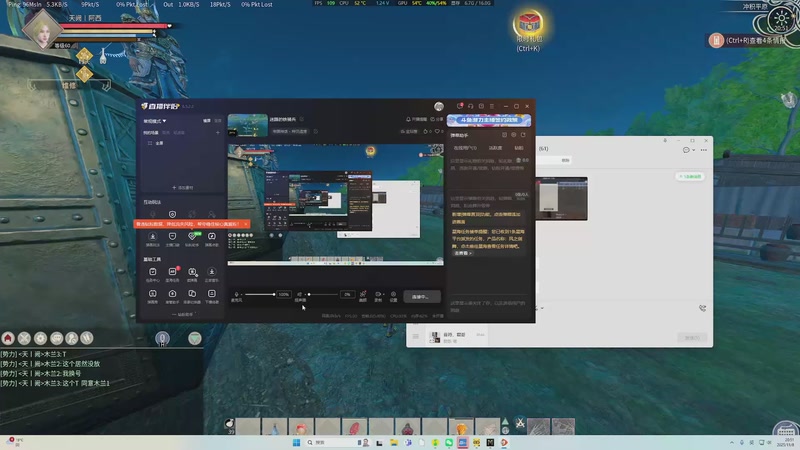
Task: Open WeChat from the taskbar
Action: (449, 442)
